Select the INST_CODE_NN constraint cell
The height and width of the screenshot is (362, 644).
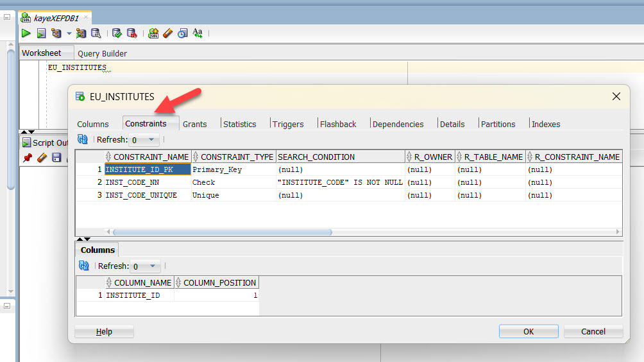[148, 182]
